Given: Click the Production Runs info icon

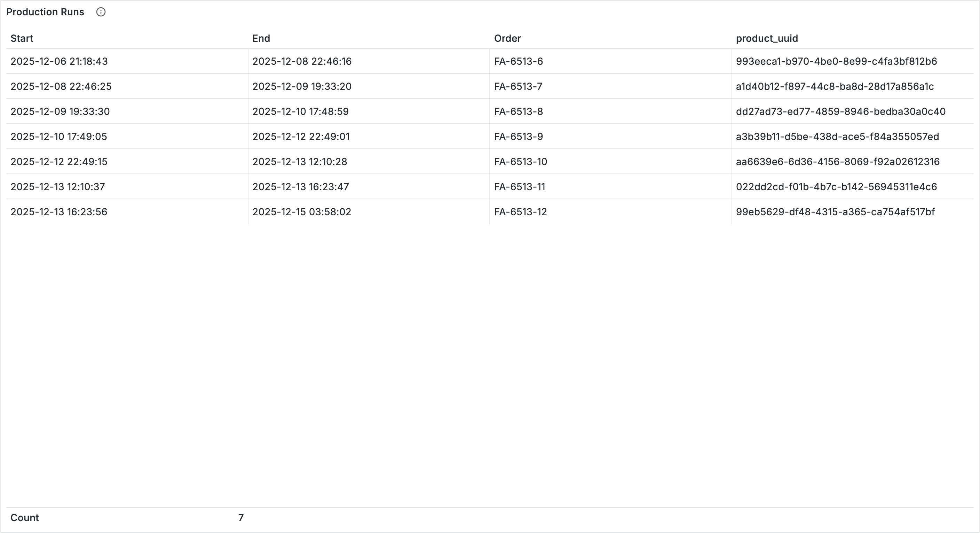Looking at the screenshot, I should 101,12.
